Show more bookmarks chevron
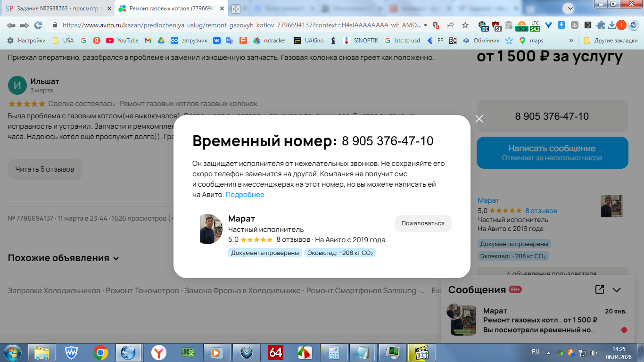 click(x=571, y=41)
